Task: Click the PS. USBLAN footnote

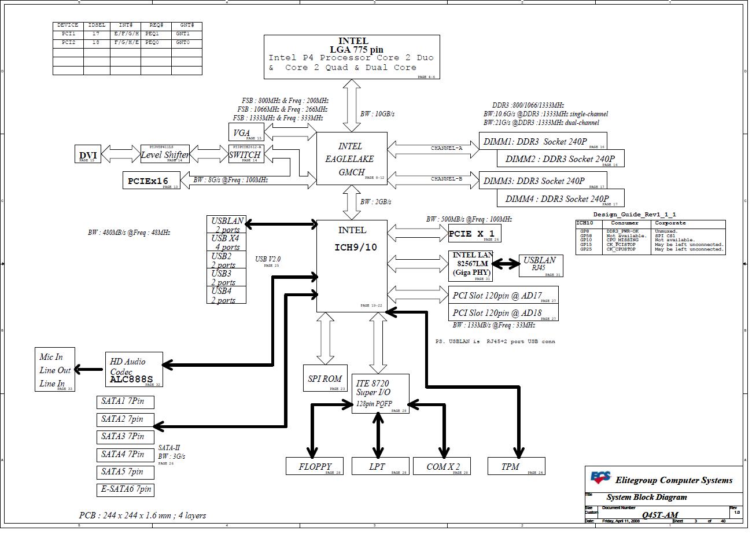Action: click(495, 341)
